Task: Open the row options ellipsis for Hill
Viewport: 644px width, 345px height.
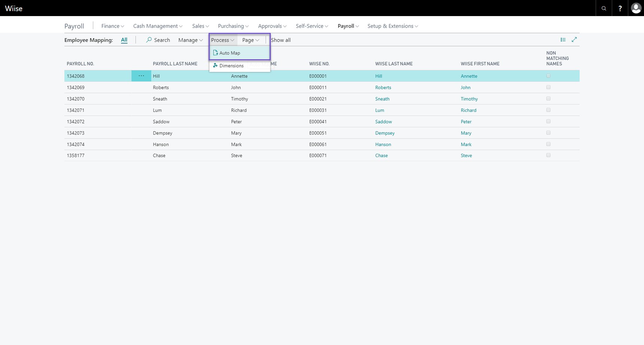Action: (141, 76)
